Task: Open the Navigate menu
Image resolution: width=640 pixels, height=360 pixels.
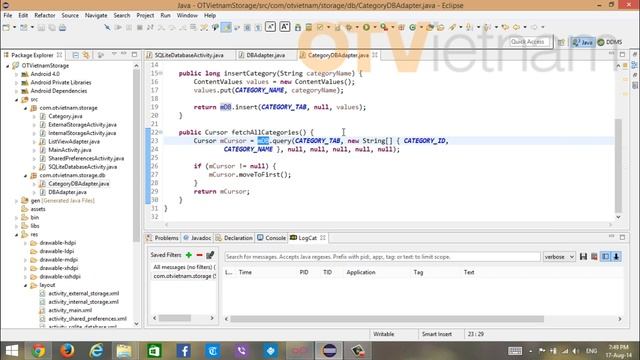Action: pyautogui.click(x=96, y=15)
